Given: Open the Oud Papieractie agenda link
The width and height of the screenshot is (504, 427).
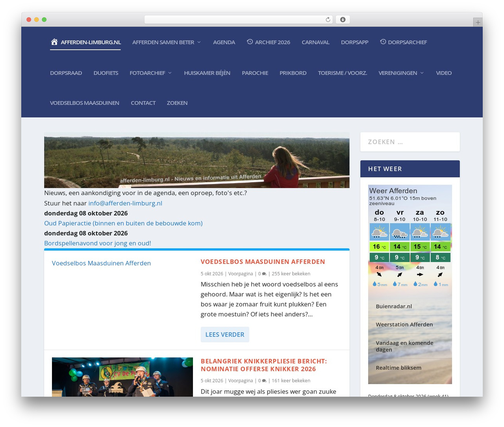Looking at the screenshot, I should [x=123, y=223].
